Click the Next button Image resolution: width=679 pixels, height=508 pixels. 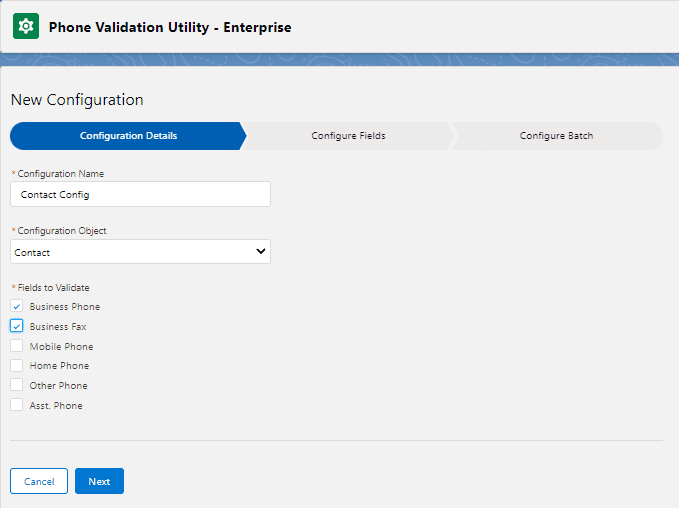(99, 481)
